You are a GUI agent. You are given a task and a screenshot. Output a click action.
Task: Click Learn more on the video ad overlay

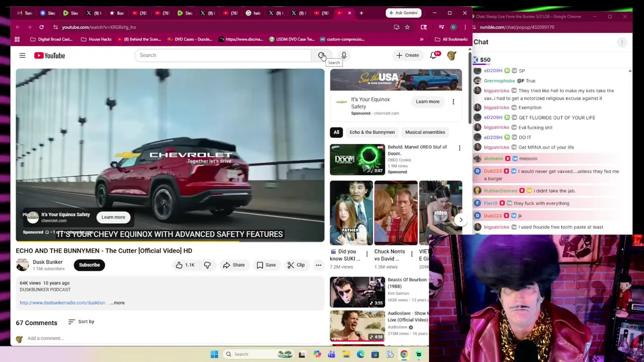(x=113, y=217)
